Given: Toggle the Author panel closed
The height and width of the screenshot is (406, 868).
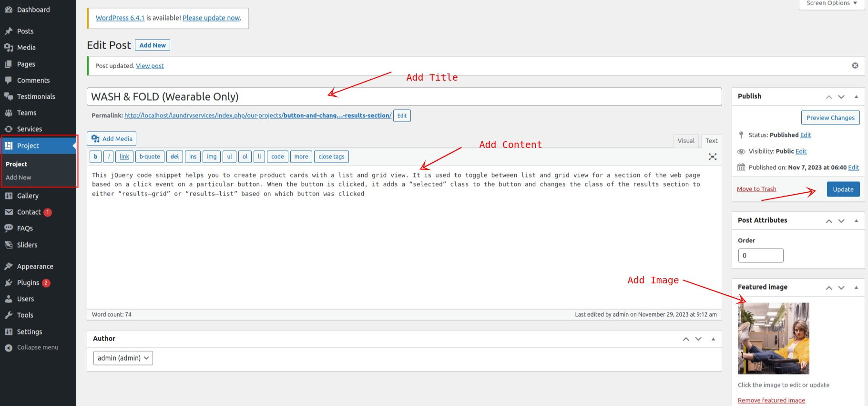Looking at the screenshot, I should pos(713,339).
